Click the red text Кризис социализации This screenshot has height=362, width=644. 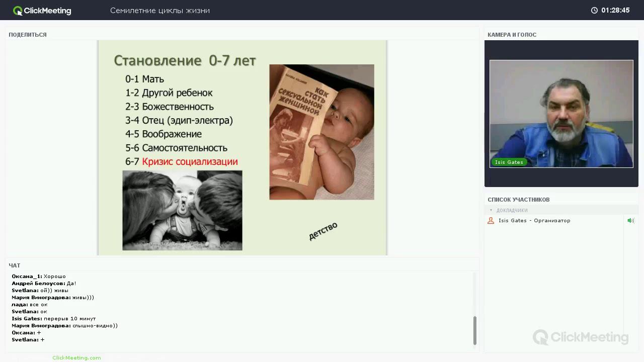point(190,162)
